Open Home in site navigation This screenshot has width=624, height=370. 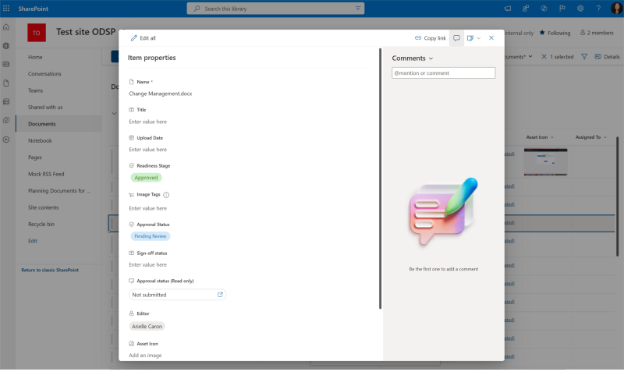(35, 57)
